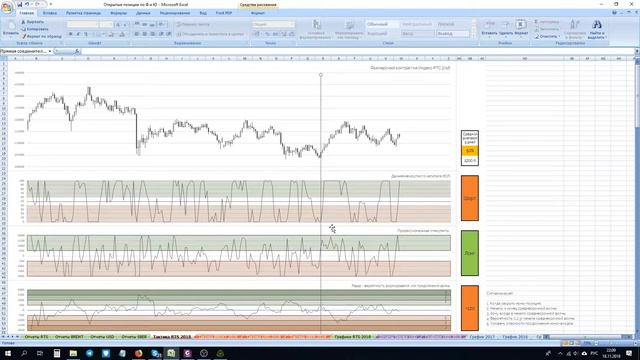Image resolution: width=640 pixels, height=360 pixels.
Task: Open Windows taskbar search
Action: pyautogui.click(x=24, y=353)
